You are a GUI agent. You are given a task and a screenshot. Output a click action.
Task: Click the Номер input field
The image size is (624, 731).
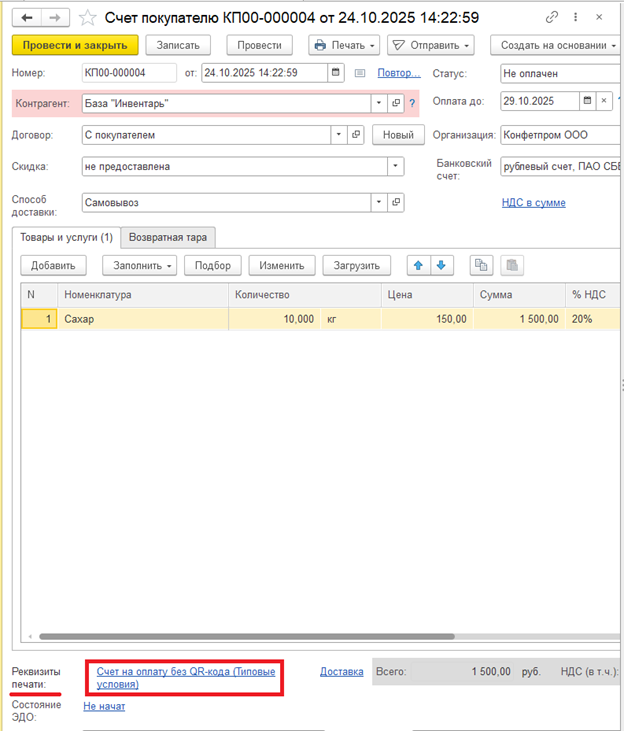(x=129, y=73)
